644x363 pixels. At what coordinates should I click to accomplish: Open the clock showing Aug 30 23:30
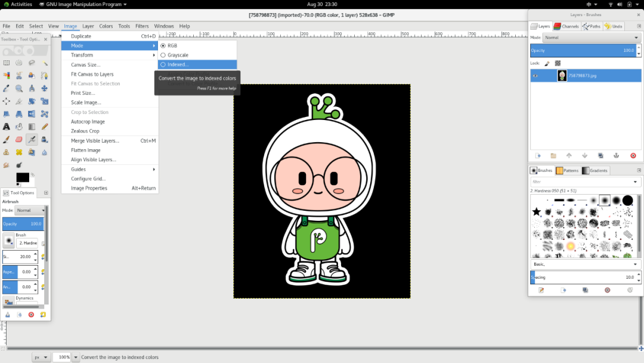pos(322,4)
